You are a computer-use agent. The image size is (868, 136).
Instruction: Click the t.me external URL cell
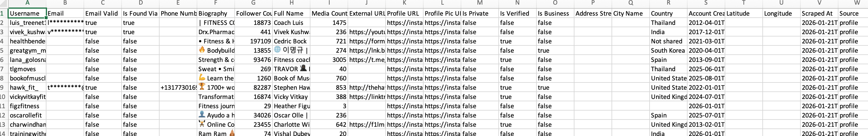click(x=367, y=60)
